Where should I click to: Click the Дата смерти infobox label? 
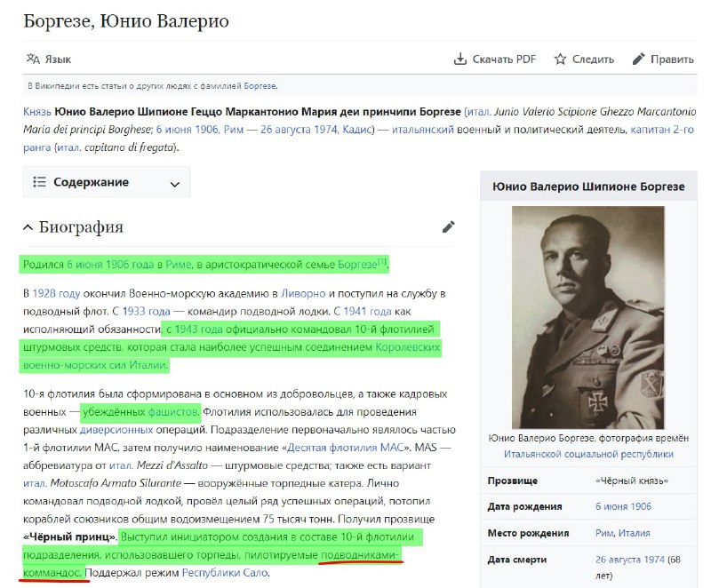pyautogui.click(x=517, y=560)
